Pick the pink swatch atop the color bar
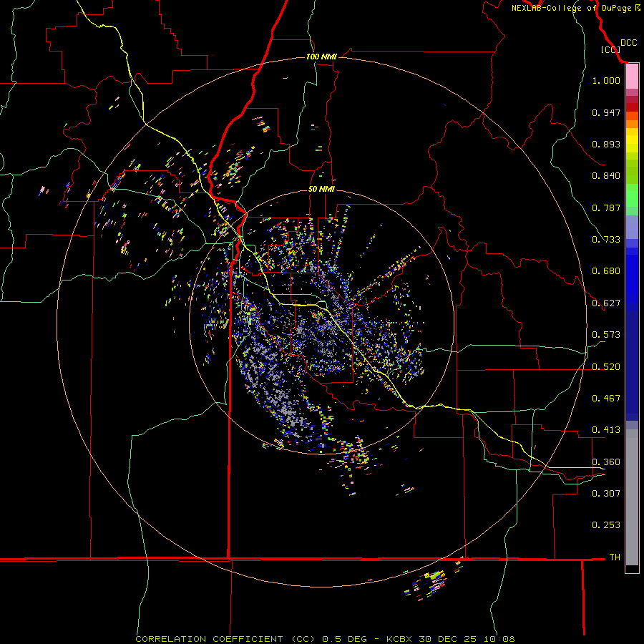Viewport: 644px width, 644px height. (x=632, y=77)
